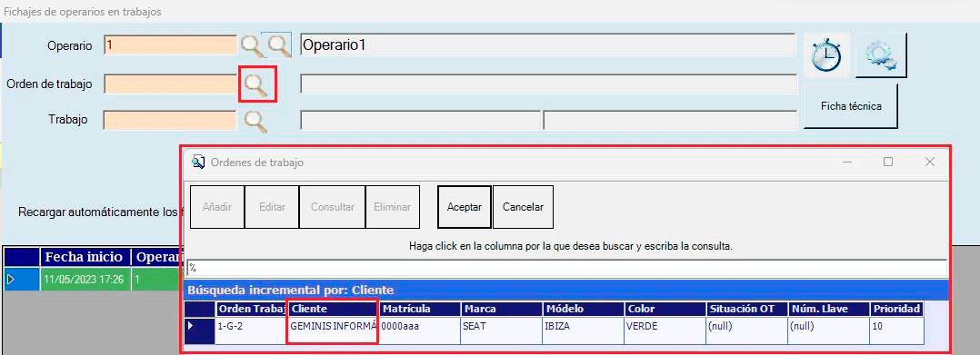
Task: Click the Editar button in dialog
Action: [x=272, y=207]
